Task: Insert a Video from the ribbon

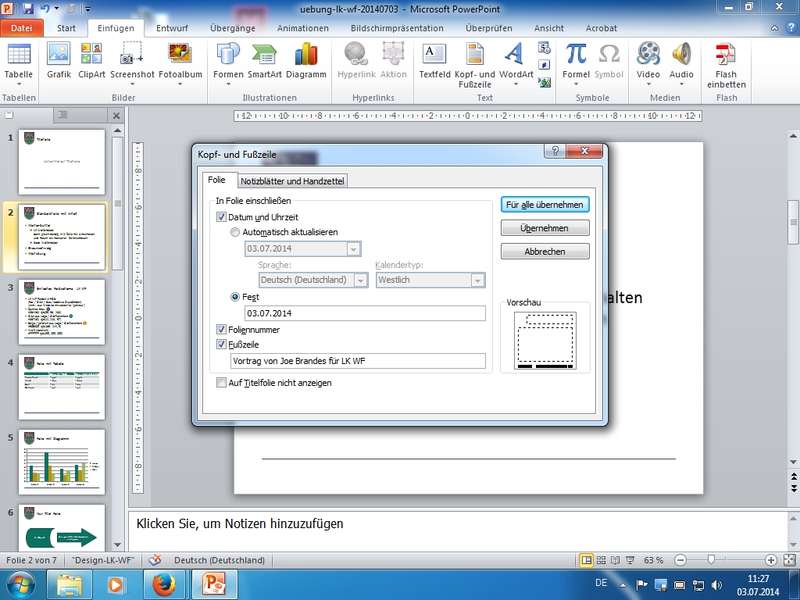Action: tap(648, 60)
